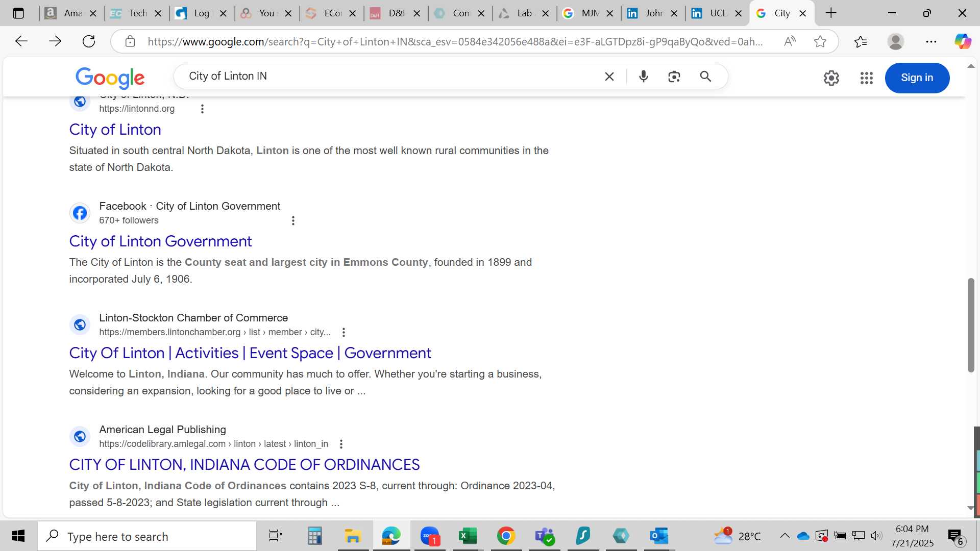Click the Windows taskbar search box
Viewport: 980px width, 551px height.
147,536
